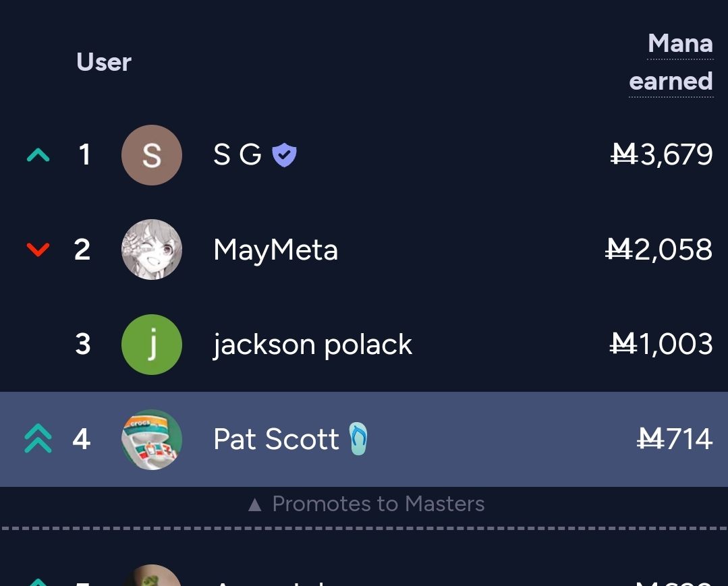
Task: Click the verified shield badge beside S G
Action: point(284,155)
